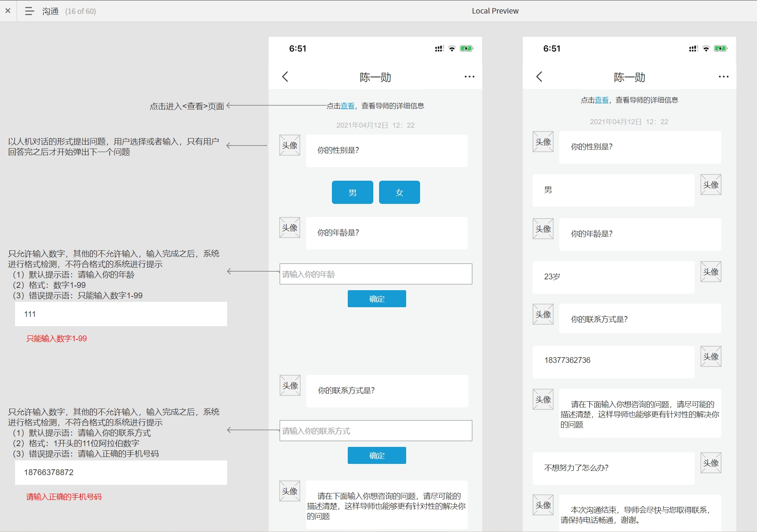Click the 你的联系方式是? bubble in left phone
The image size is (757, 532).
tap(387, 391)
